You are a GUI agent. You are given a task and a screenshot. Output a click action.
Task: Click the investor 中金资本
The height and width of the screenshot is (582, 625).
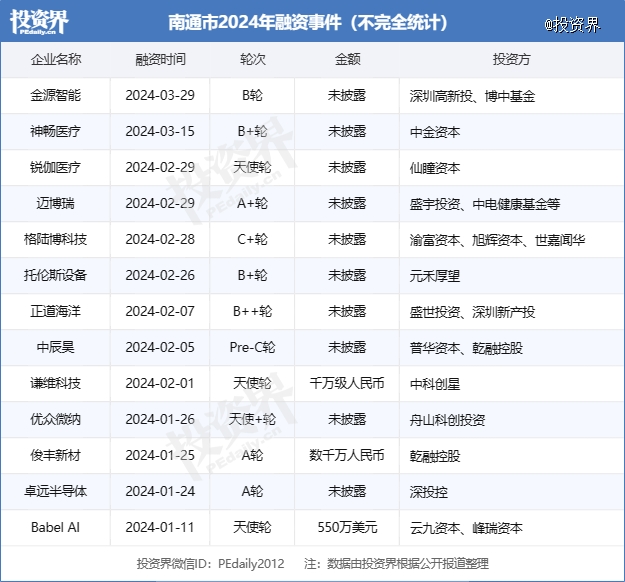435,132
